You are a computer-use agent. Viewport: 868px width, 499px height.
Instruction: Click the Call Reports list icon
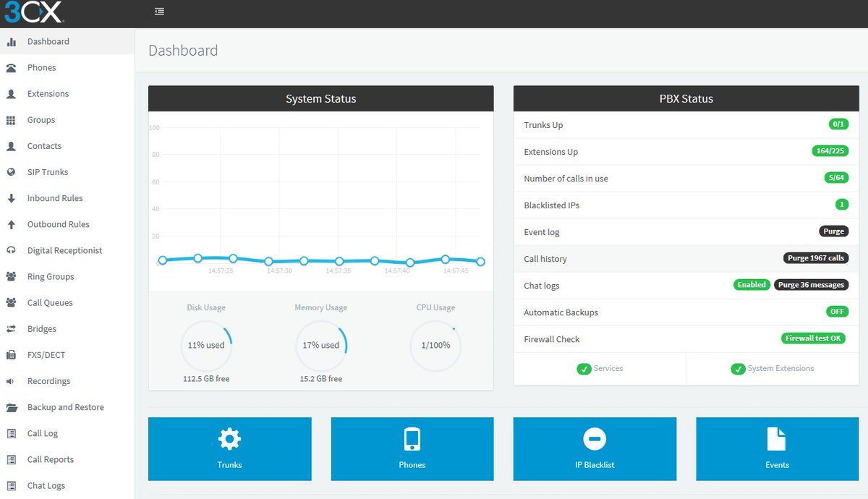click(11, 459)
